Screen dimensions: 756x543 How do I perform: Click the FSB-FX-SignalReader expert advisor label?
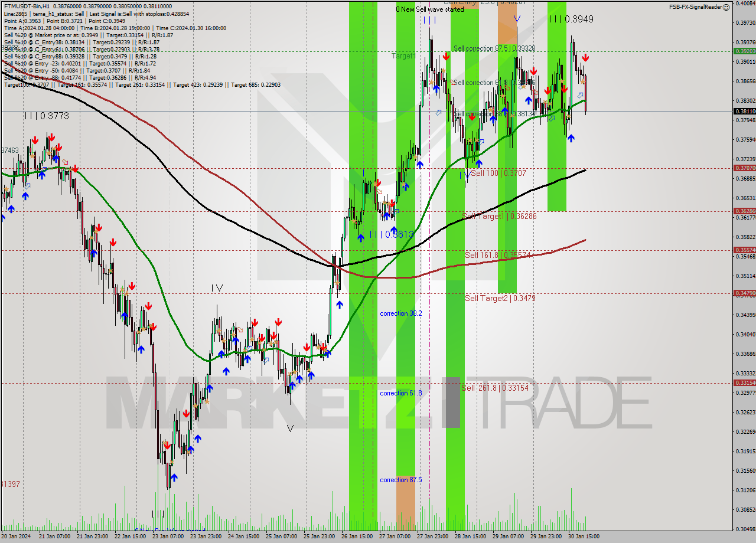pos(695,7)
